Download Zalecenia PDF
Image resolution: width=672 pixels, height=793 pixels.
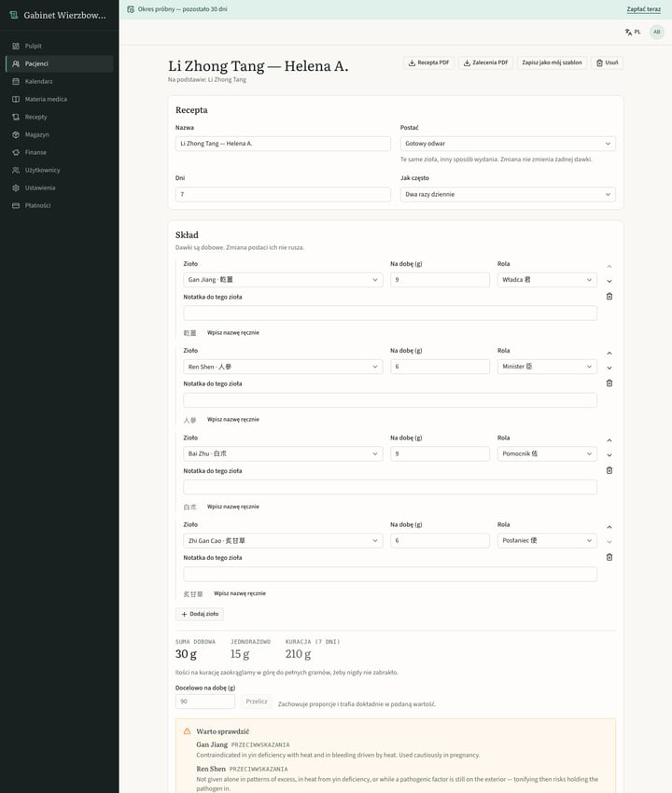(485, 63)
